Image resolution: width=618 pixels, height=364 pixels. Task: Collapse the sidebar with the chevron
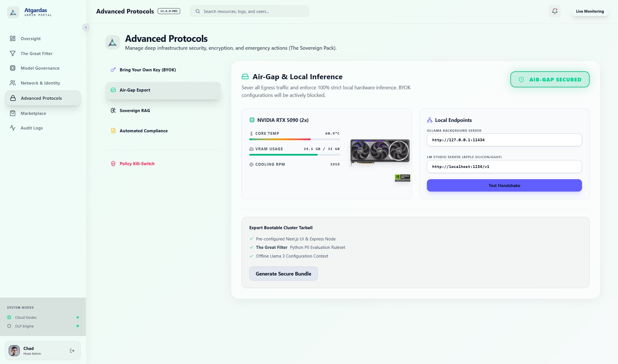pyautogui.click(x=86, y=27)
